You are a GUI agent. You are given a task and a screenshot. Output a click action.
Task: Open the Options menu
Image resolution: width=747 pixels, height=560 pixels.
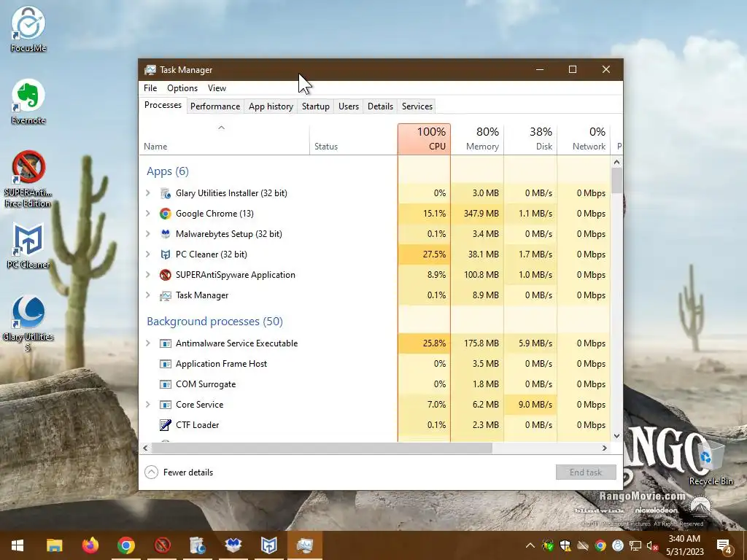182,88
